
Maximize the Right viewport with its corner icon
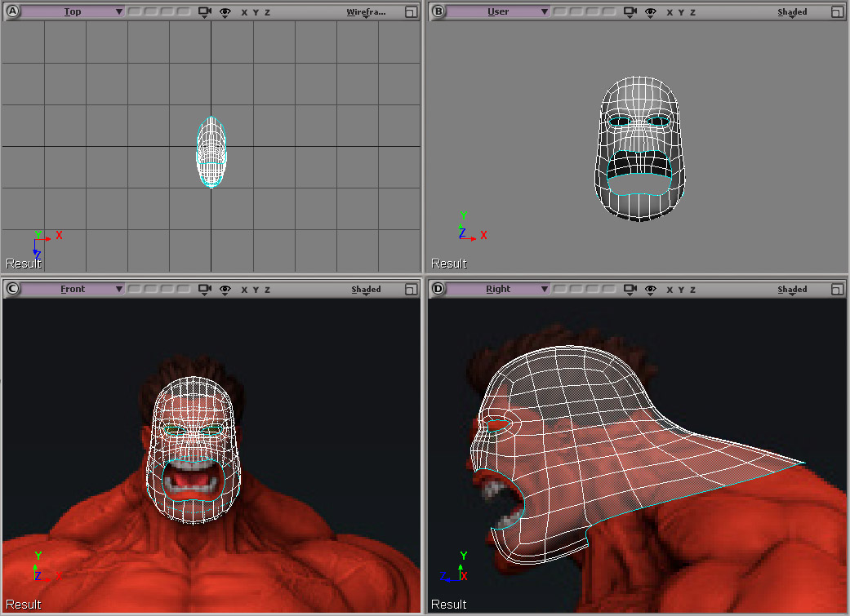(837, 290)
